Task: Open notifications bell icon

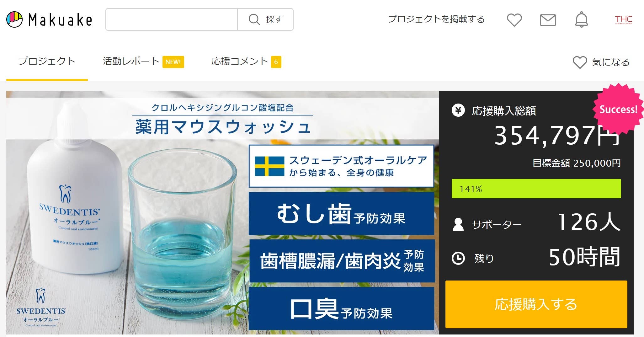Action: point(581,19)
